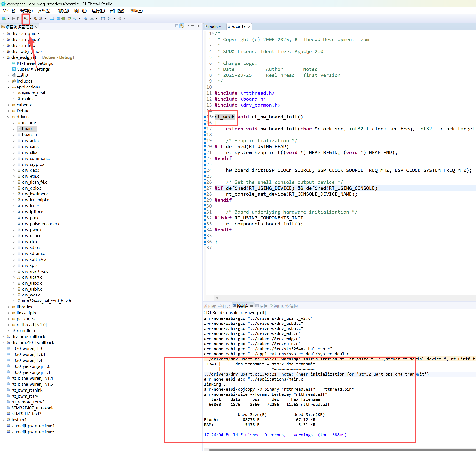Switch to the main.c editor tab
The width and height of the screenshot is (476, 451).
(x=214, y=27)
